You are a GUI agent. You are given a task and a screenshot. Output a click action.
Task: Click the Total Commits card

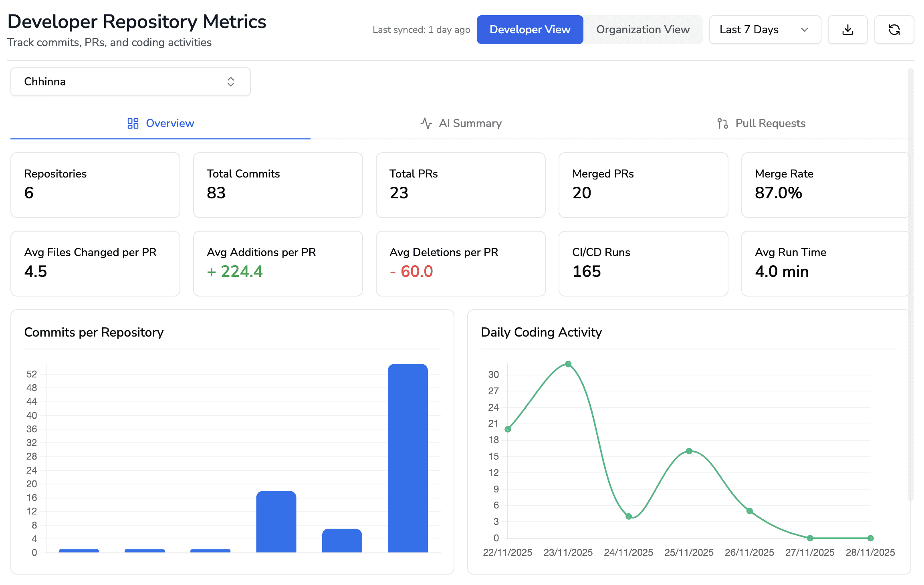[278, 185]
